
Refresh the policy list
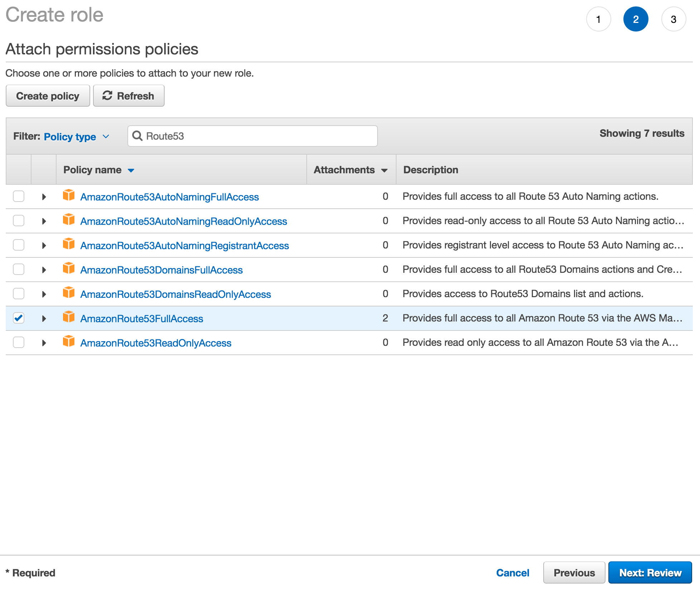pyautogui.click(x=128, y=96)
